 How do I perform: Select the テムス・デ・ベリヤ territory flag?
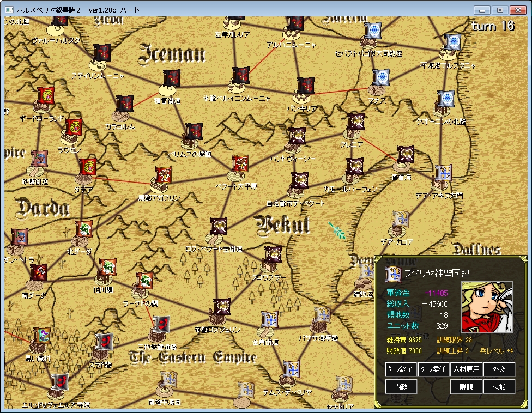click(x=291, y=369)
